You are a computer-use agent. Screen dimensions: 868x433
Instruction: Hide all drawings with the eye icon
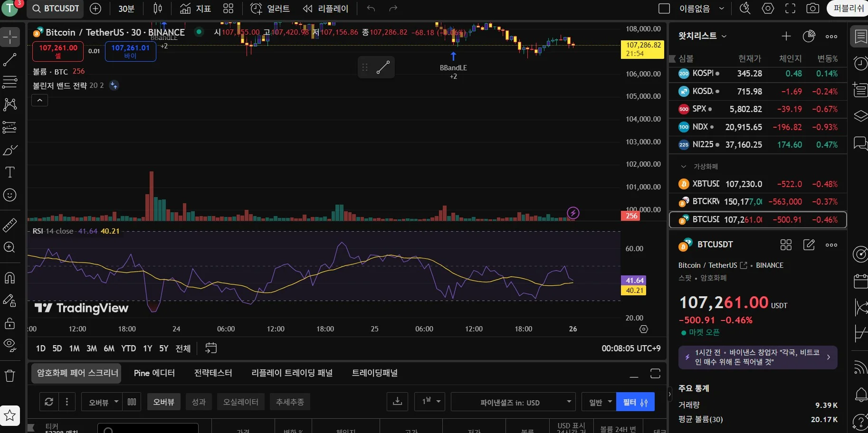coord(10,344)
